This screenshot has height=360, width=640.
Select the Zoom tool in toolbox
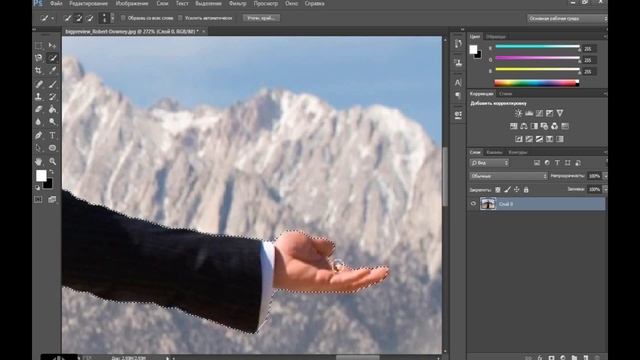click(x=52, y=161)
